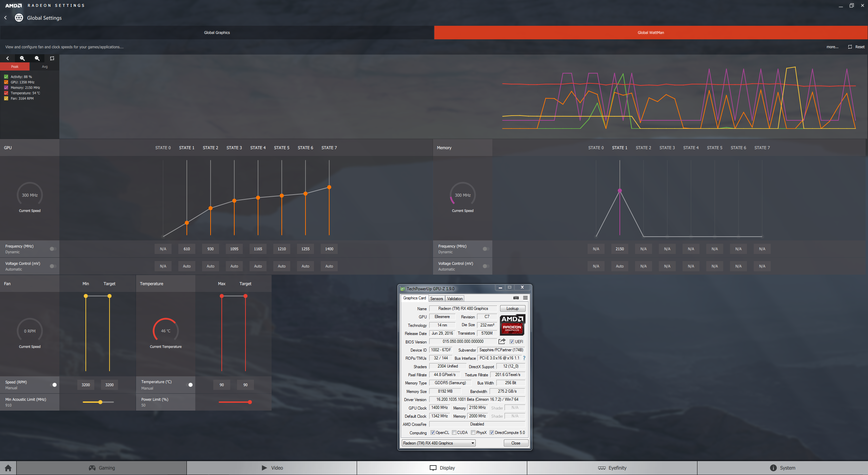
Task: Open the Gaming section
Action: [102, 468]
